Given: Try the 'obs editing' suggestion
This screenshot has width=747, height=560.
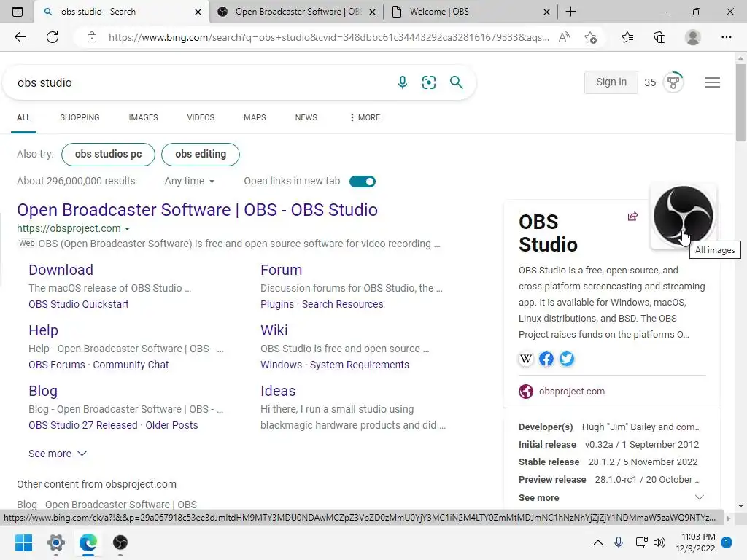Looking at the screenshot, I should pos(201,155).
